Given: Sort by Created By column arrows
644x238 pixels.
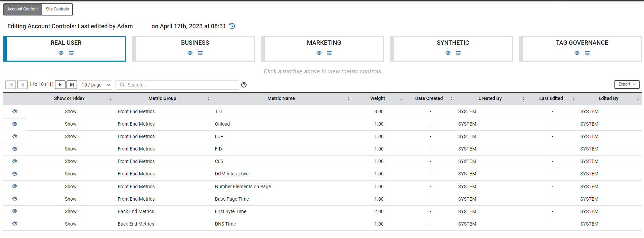Looking at the screenshot, I should [x=523, y=99].
